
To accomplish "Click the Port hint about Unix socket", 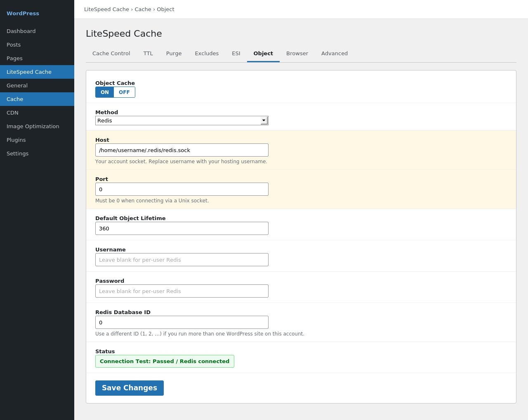I will [152, 200].
